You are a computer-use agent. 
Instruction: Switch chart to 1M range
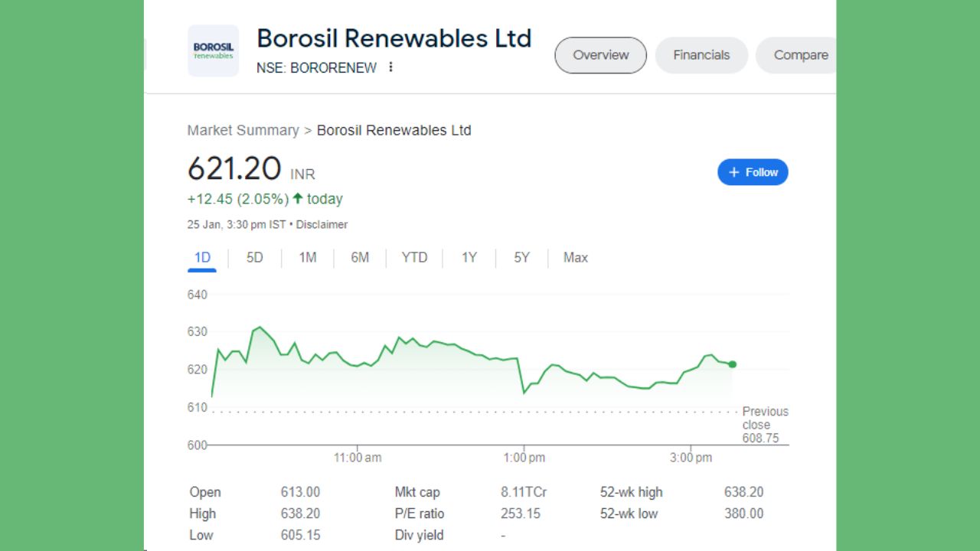pyautogui.click(x=308, y=258)
